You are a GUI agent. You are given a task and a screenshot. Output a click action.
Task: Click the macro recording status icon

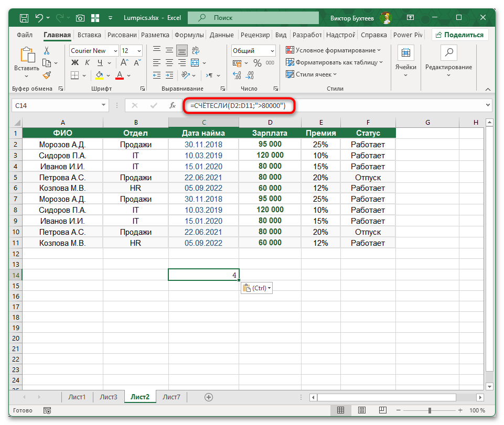(47, 410)
